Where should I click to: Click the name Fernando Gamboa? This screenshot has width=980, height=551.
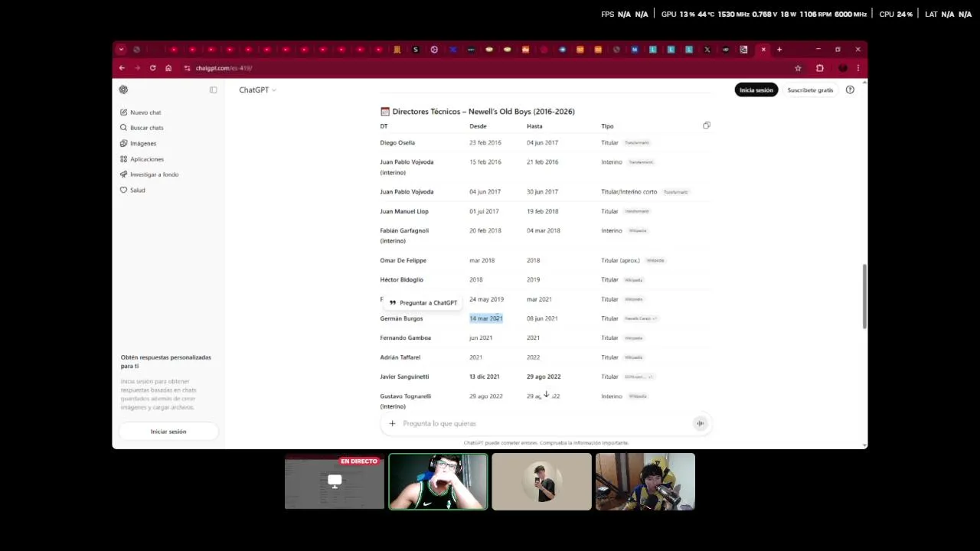pos(405,338)
